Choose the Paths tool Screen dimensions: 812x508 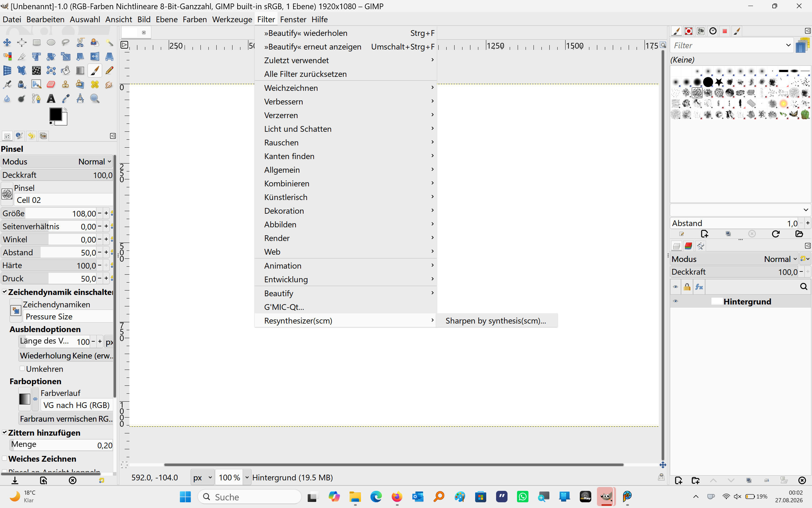[x=36, y=98]
